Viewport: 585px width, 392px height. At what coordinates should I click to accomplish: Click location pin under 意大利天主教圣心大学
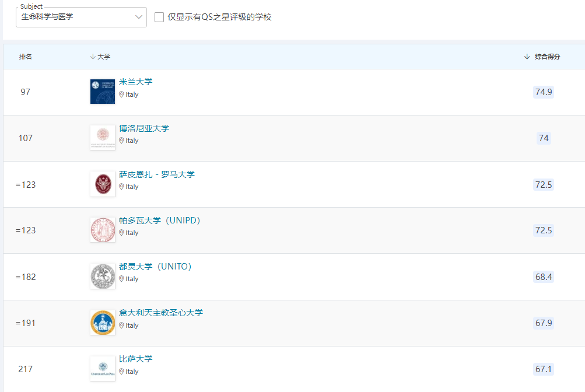121,325
